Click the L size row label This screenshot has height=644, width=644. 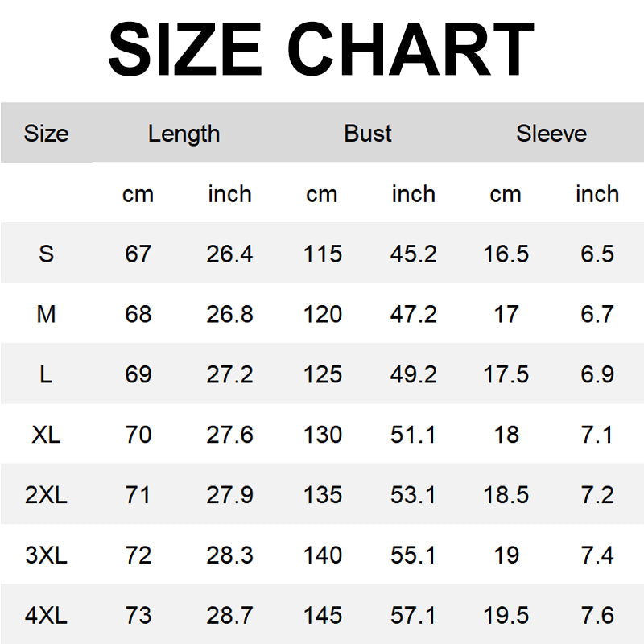(x=46, y=375)
